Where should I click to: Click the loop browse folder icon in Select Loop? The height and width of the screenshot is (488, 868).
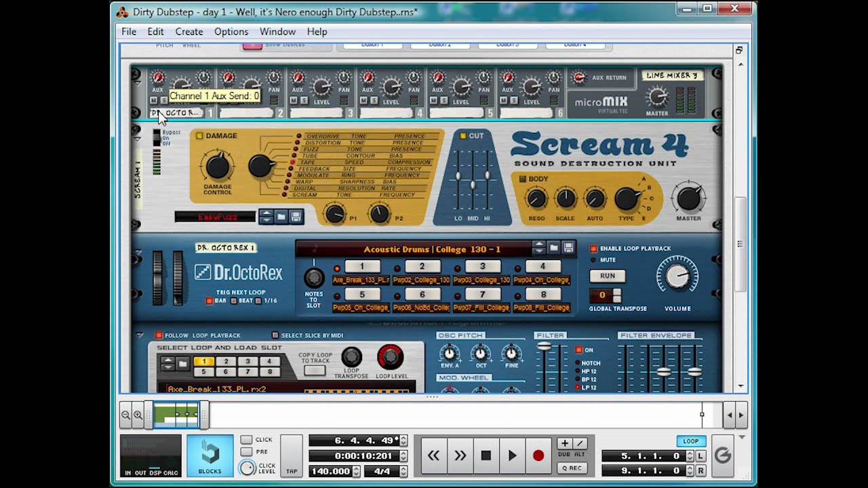point(182,365)
